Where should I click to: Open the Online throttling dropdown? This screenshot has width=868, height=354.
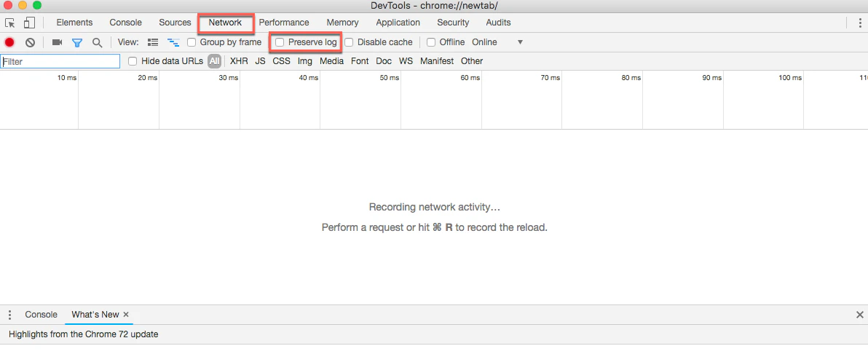coord(497,42)
